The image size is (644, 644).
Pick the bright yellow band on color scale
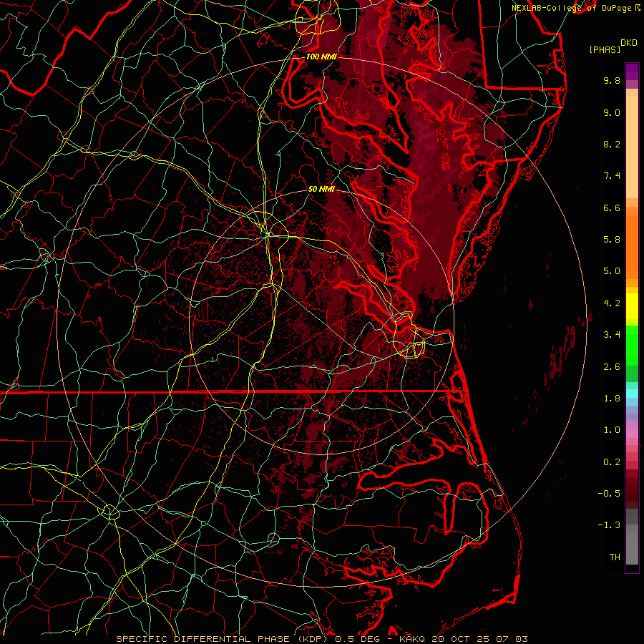[x=632, y=306]
